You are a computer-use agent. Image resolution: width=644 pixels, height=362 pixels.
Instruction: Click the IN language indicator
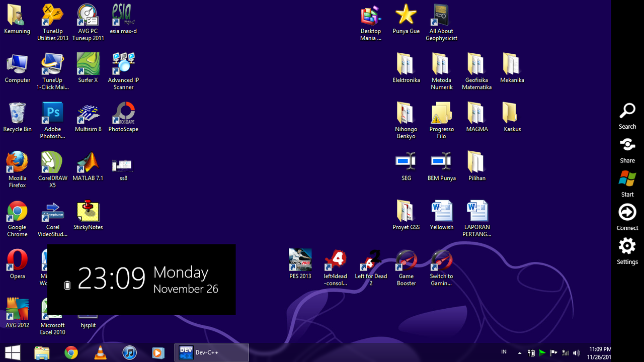click(504, 352)
